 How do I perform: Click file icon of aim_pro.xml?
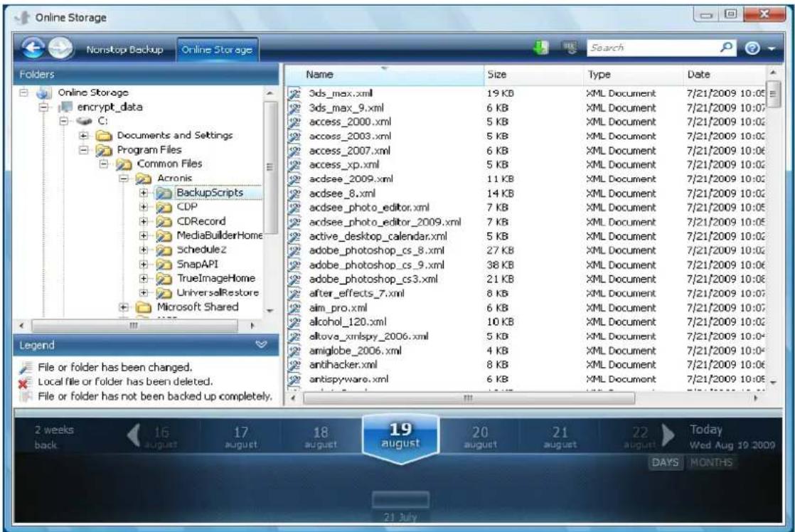tap(294, 308)
